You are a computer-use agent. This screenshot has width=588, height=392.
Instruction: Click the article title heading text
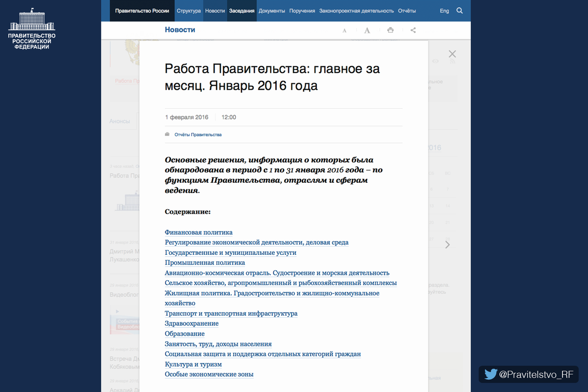[272, 77]
